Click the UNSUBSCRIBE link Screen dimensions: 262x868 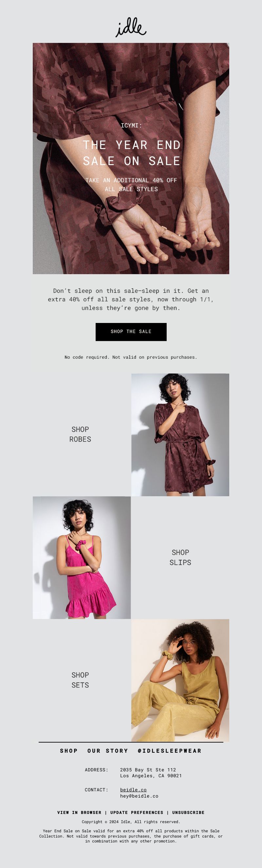tap(188, 812)
